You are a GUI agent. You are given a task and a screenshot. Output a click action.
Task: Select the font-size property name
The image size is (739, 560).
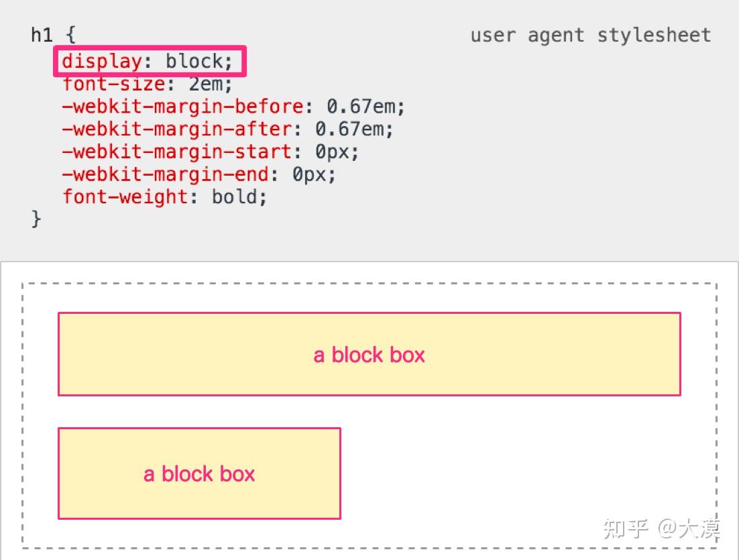pos(113,85)
